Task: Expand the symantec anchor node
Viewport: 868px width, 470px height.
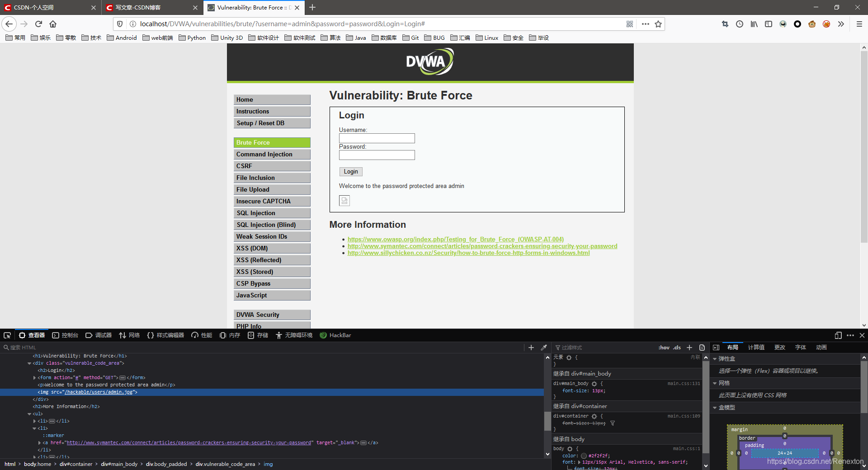Action: coord(40,443)
